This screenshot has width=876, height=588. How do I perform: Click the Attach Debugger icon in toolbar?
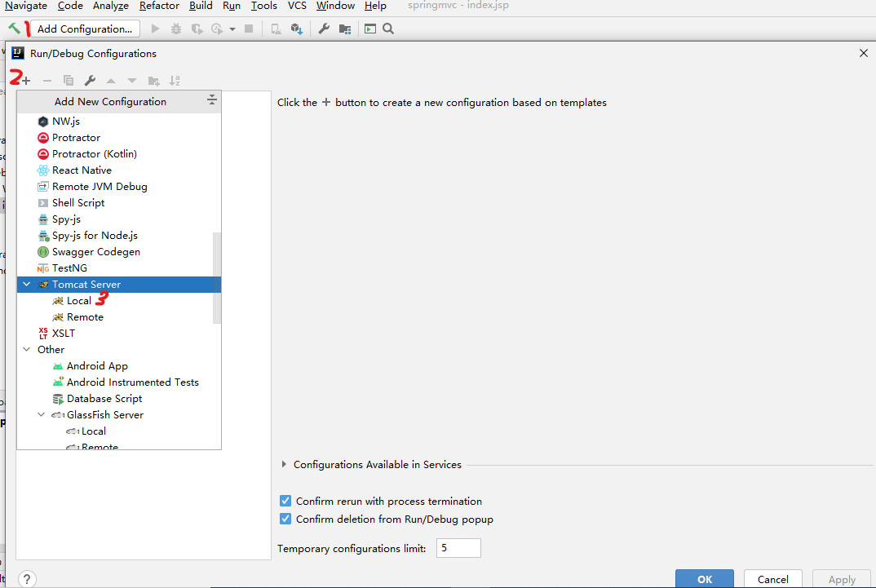(276, 29)
